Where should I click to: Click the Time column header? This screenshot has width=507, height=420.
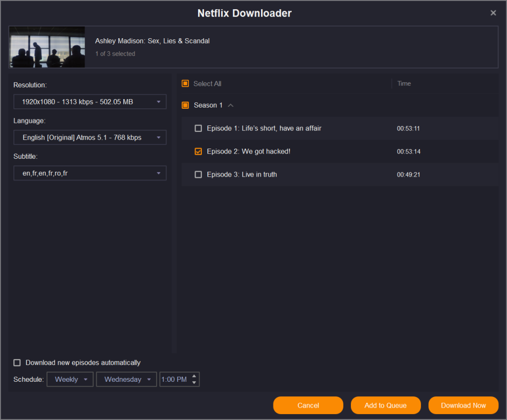pos(404,83)
